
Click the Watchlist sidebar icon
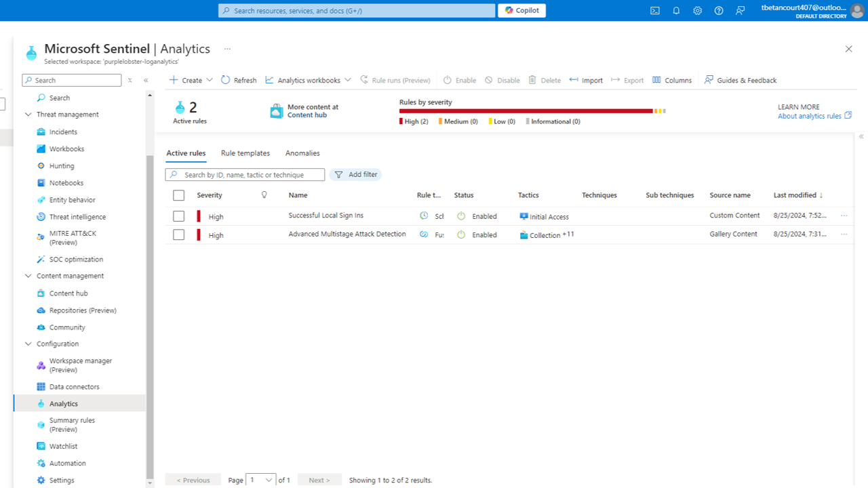pos(41,446)
